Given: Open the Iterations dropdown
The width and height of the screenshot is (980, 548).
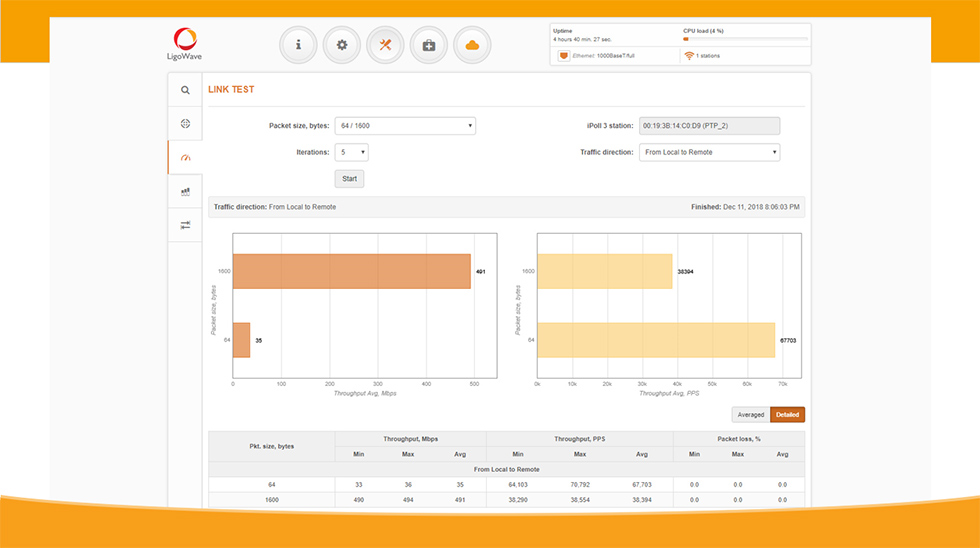Looking at the screenshot, I should (x=351, y=152).
